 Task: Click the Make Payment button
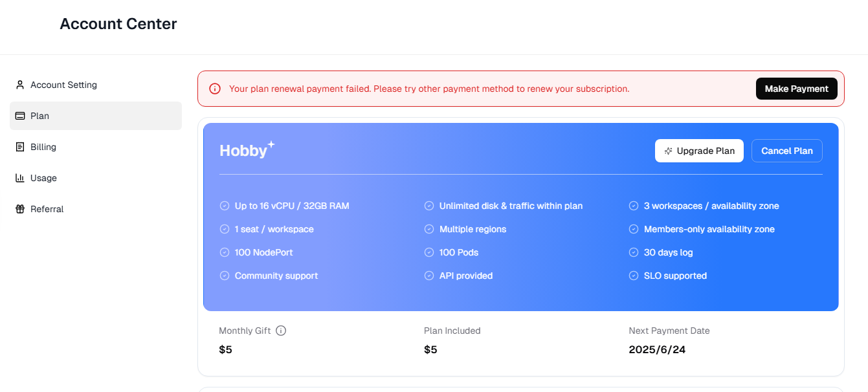(x=797, y=89)
